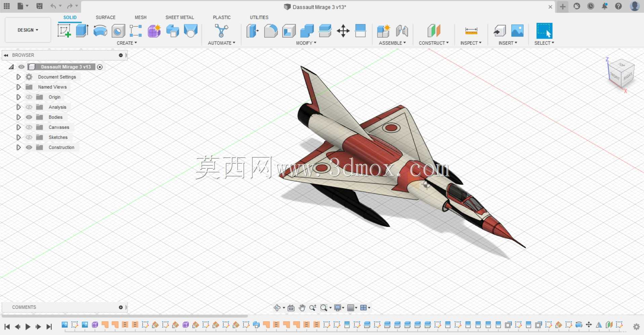Open the notifications bell
Viewport: 644px width, 335px height.
(604, 6)
